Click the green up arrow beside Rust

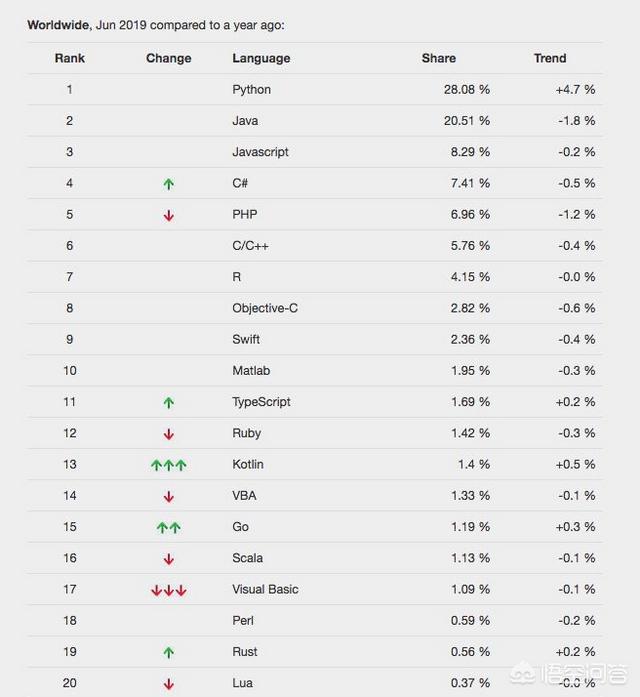pyautogui.click(x=168, y=653)
